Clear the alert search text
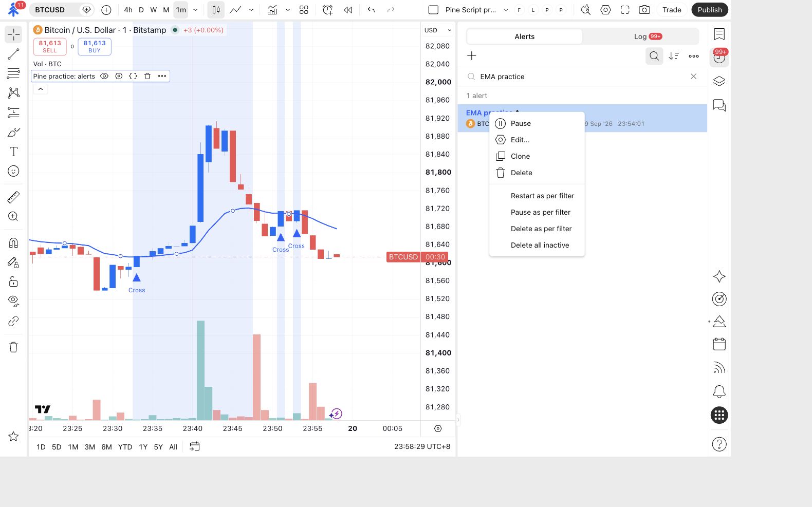 [693, 77]
